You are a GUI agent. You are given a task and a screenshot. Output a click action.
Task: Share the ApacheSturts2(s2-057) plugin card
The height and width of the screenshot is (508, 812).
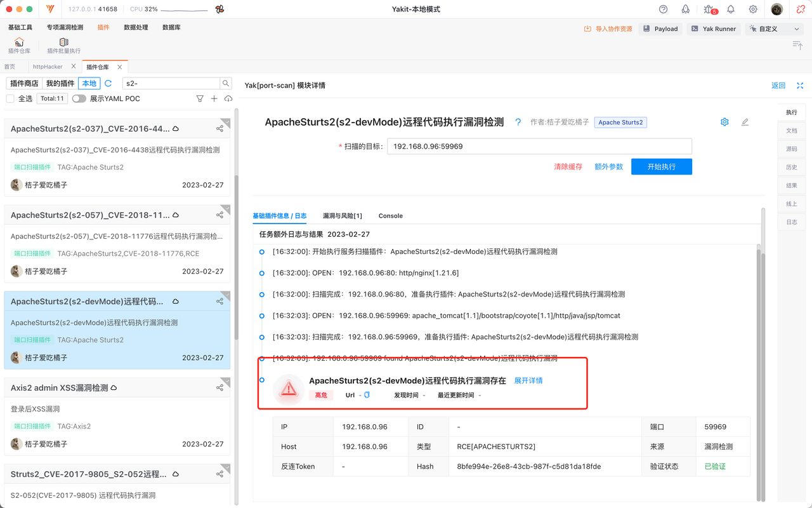click(219, 215)
